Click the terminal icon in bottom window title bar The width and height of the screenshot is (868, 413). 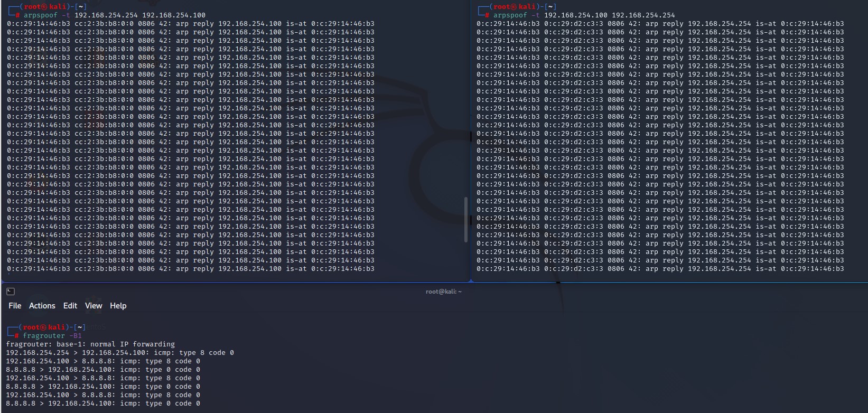[x=11, y=292]
